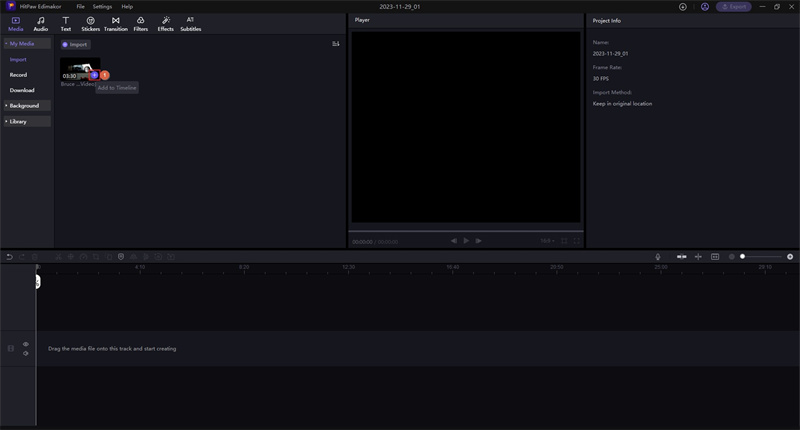Click the speed gauge icon
This screenshot has width=800, height=430.
coord(83,257)
